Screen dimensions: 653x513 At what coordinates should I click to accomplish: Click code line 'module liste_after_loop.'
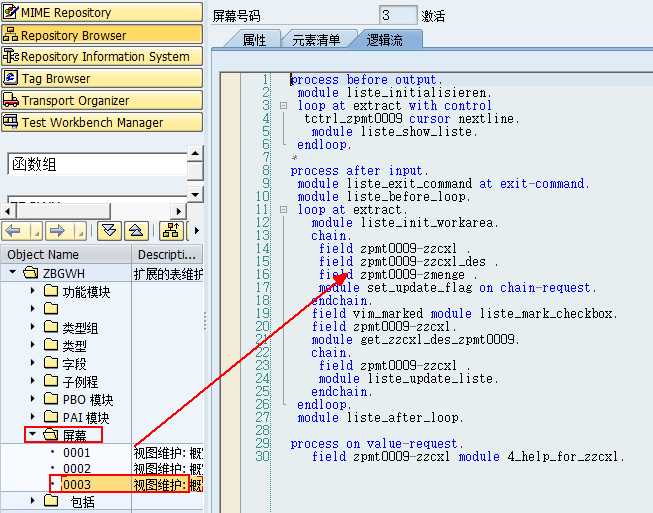[380, 418]
